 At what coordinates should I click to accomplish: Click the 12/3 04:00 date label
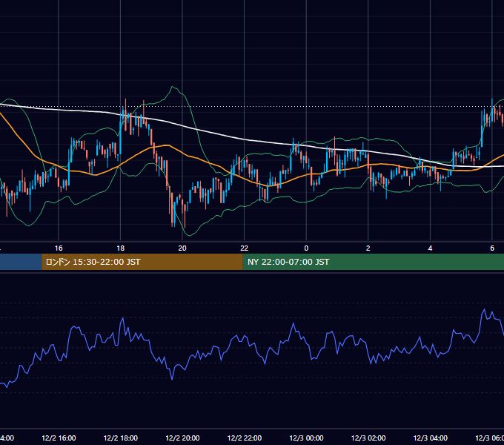pos(431,438)
